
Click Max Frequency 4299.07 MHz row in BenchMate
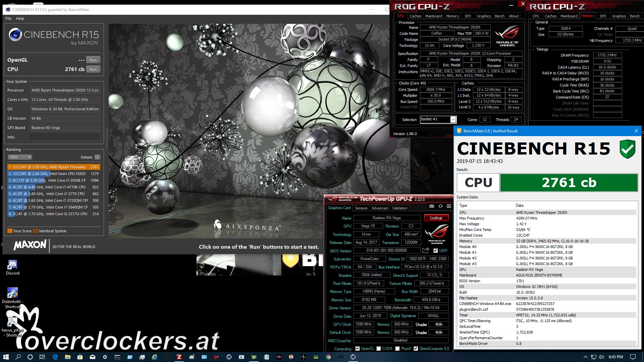547,218
